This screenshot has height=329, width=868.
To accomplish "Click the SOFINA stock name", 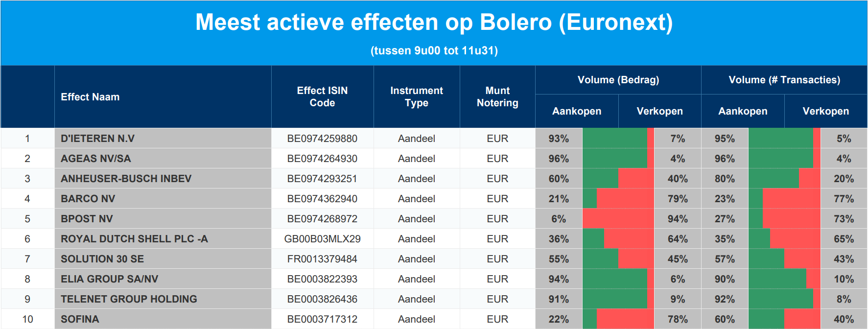I will tap(80, 319).
